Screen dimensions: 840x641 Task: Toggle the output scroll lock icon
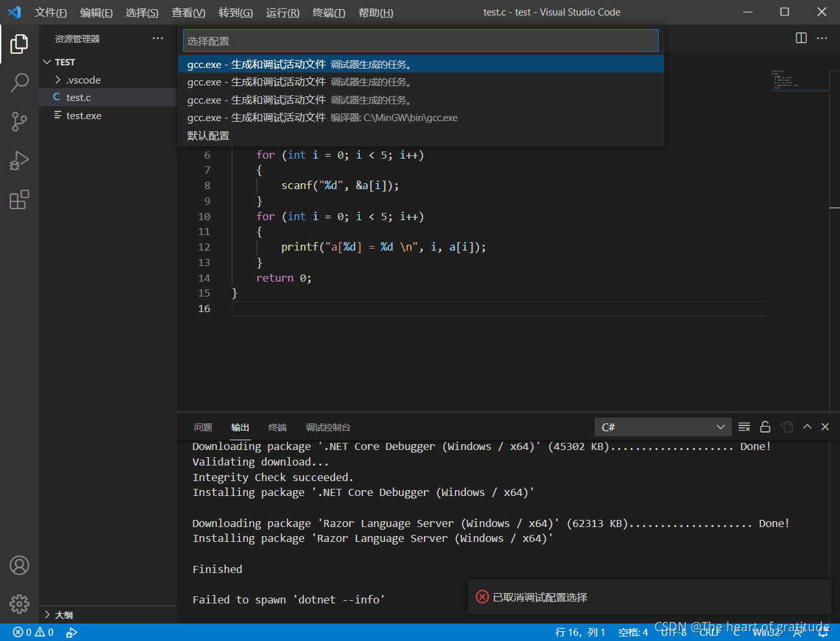pos(765,427)
